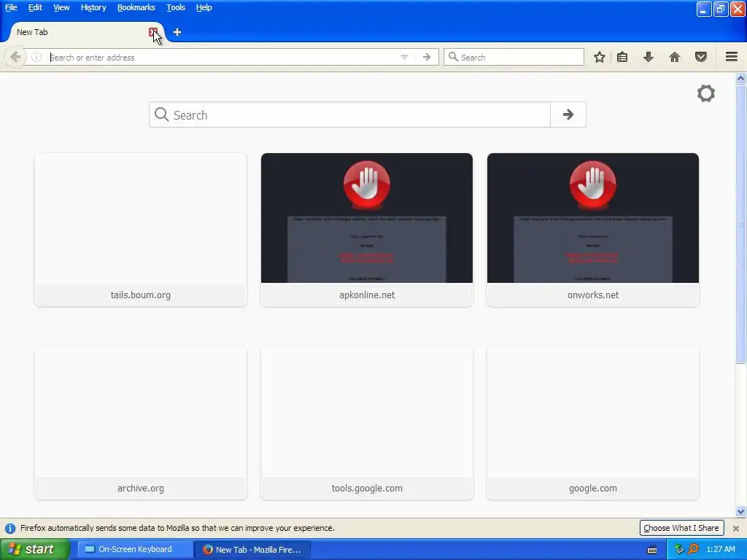
Task: Click the bookmark star icon
Action: (x=600, y=57)
